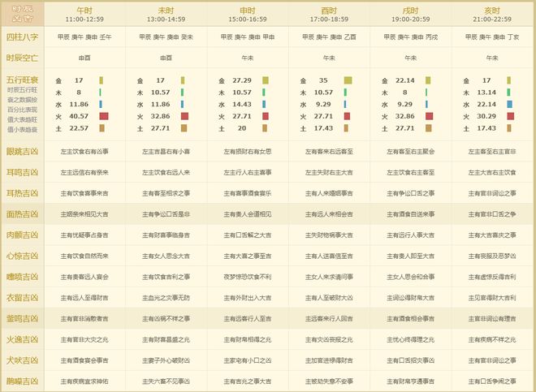Image resolution: width=536 pixels, height=392 pixels.
Task: Click the 金 value 27.29
Action: point(242,80)
